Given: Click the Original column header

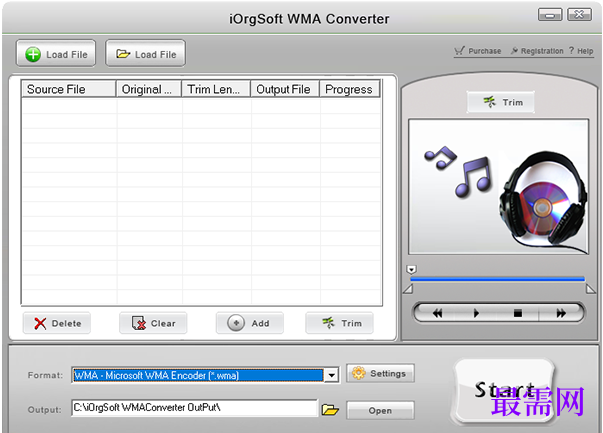Looking at the screenshot, I should (x=148, y=89).
